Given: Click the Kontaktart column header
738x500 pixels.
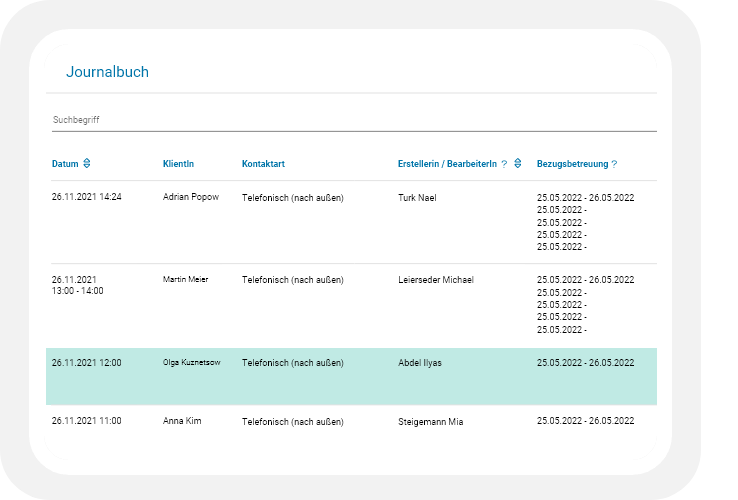Looking at the screenshot, I should tap(263, 164).
